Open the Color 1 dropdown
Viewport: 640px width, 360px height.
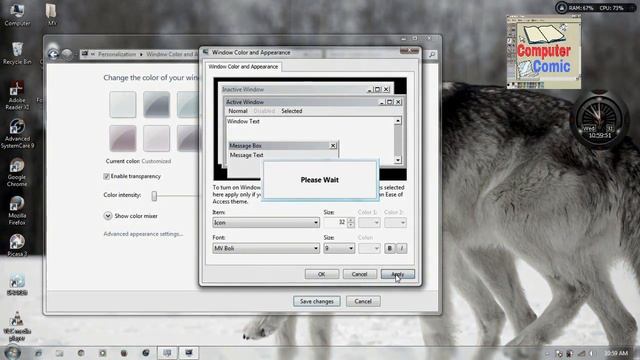click(369, 222)
